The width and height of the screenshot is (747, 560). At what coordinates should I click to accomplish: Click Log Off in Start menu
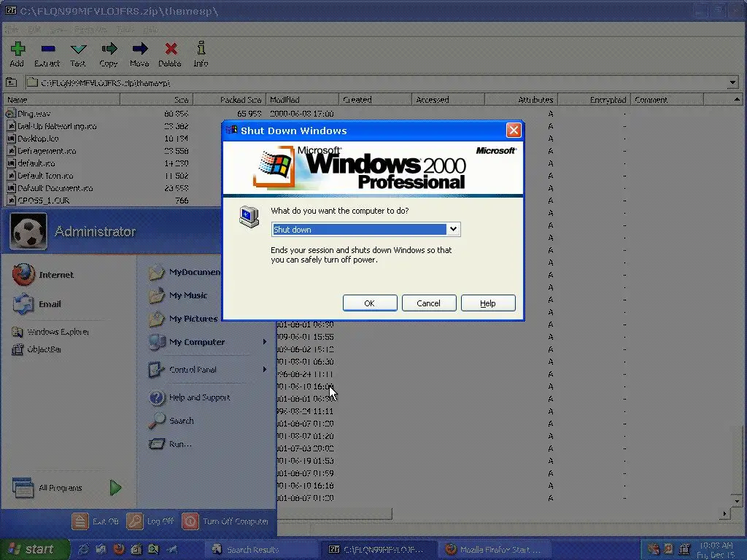click(x=150, y=521)
